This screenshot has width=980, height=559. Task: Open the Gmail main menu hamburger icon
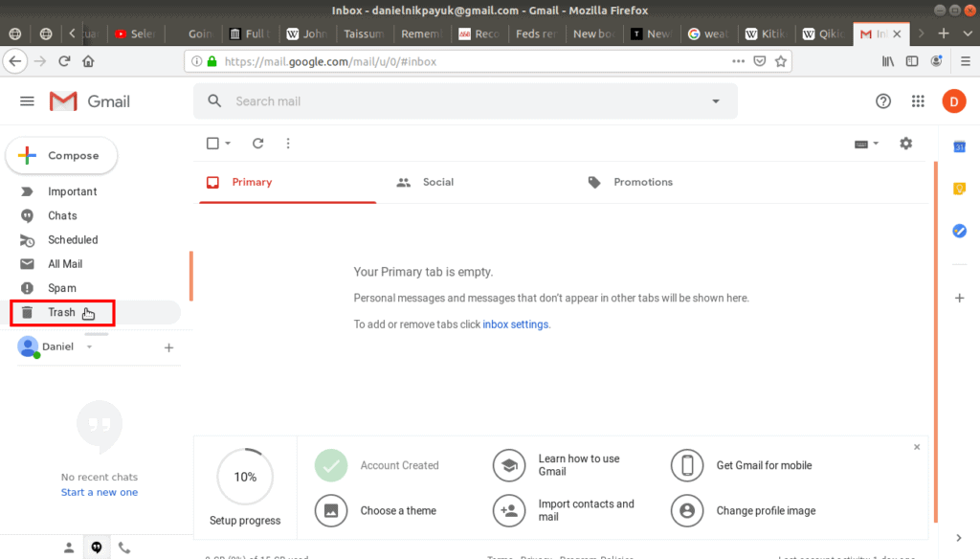(27, 101)
